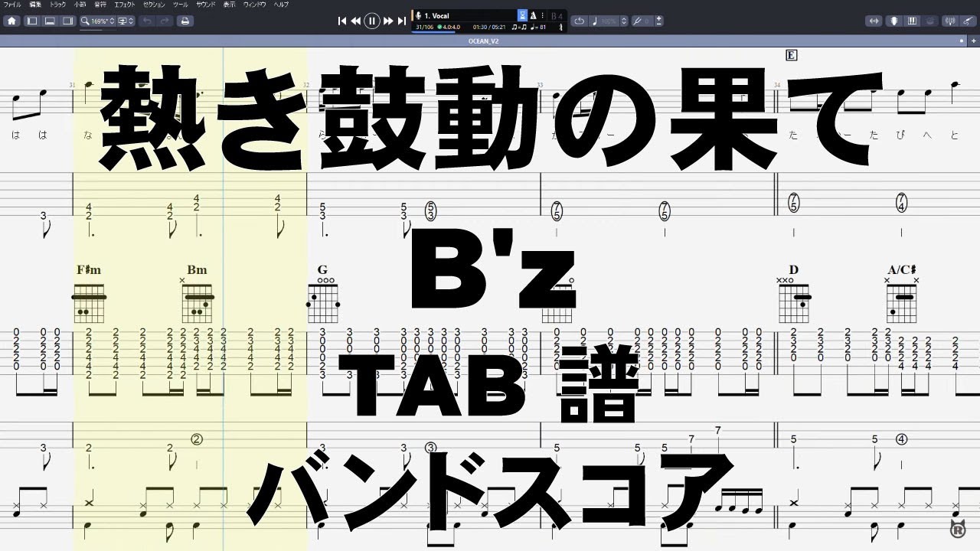Image resolution: width=980 pixels, height=551 pixels.
Task: Open the 音符 menu
Action: 100,5
